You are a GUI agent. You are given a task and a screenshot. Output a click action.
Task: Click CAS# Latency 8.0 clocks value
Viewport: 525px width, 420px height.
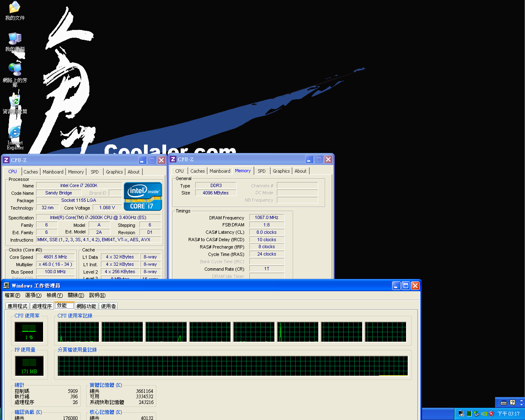pyautogui.click(x=267, y=232)
